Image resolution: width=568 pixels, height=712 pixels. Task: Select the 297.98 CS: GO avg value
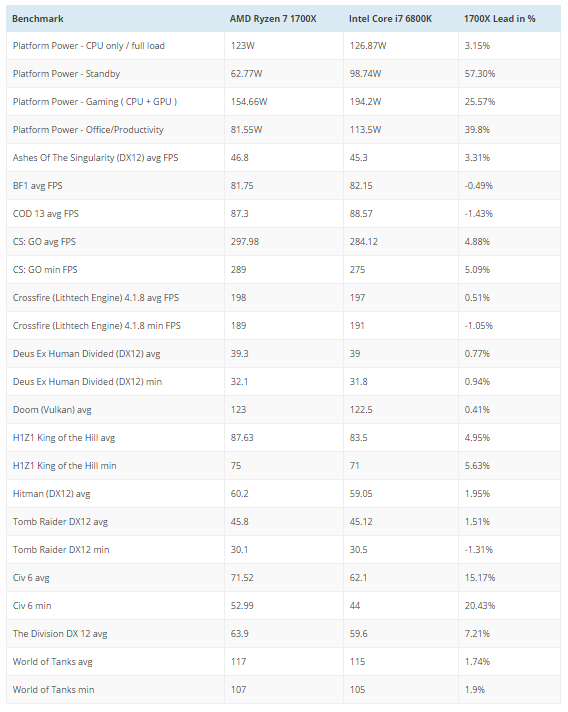pos(245,242)
